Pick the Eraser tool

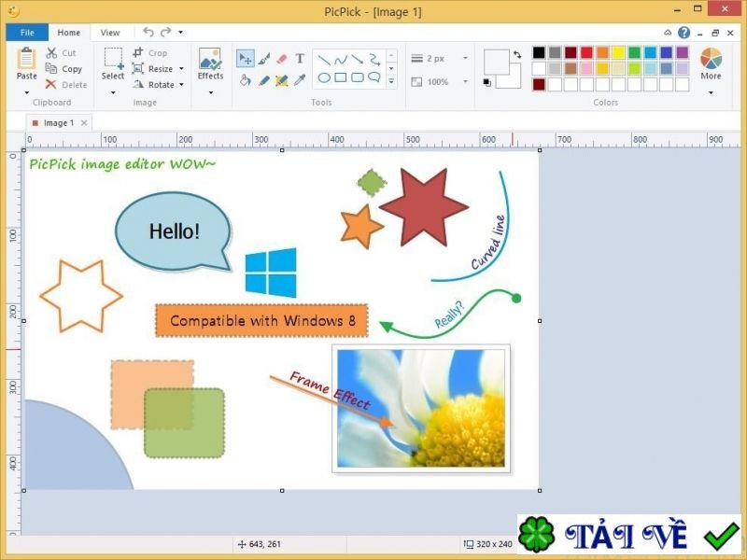[x=282, y=59]
